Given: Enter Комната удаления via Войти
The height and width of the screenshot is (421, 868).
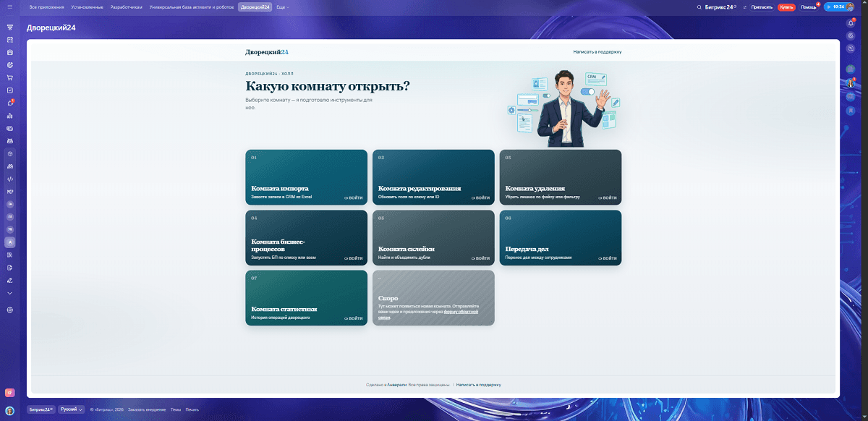Looking at the screenshot, I should click(608, 197).
